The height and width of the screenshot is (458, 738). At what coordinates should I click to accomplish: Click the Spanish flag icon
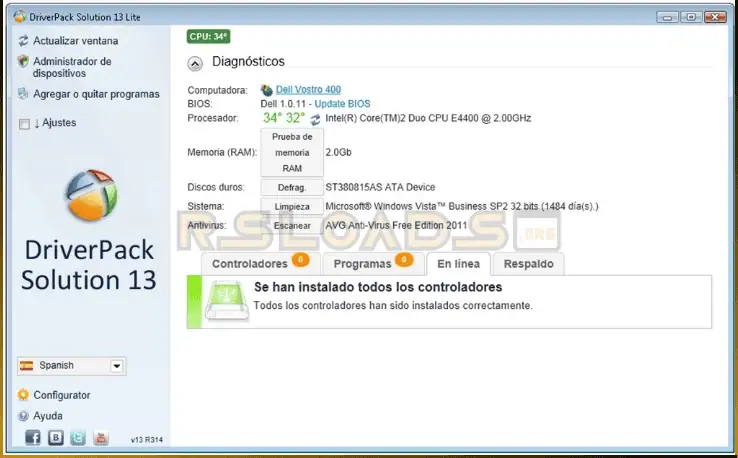click(x=26, y=365)
